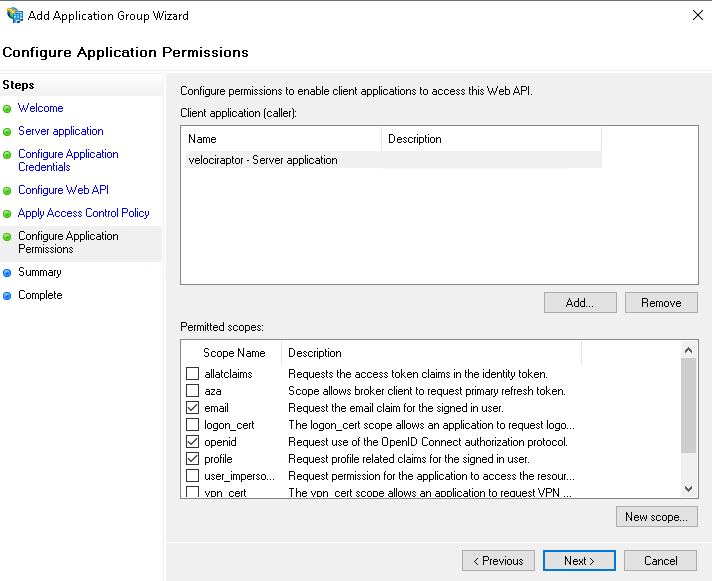This screenshot has width=712, height=581.
Task: Click Remove to delete the client application
Action: click(x=660, y=303)
